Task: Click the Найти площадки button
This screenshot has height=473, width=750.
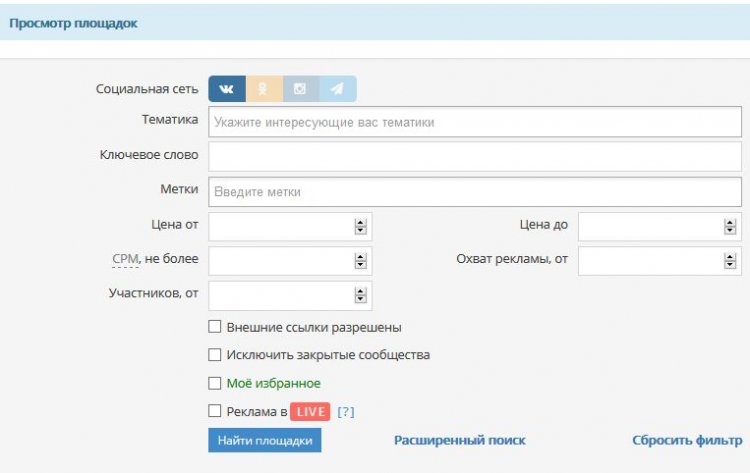Action: coord(265,440)
